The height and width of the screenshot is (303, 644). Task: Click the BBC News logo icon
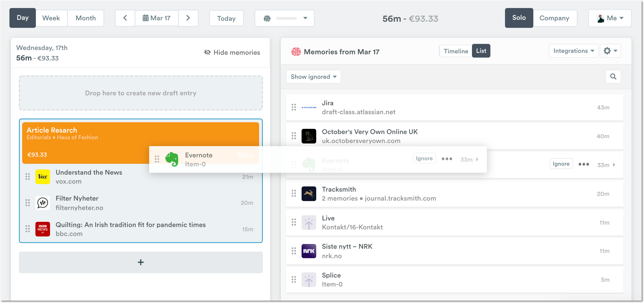click(42, 229)
